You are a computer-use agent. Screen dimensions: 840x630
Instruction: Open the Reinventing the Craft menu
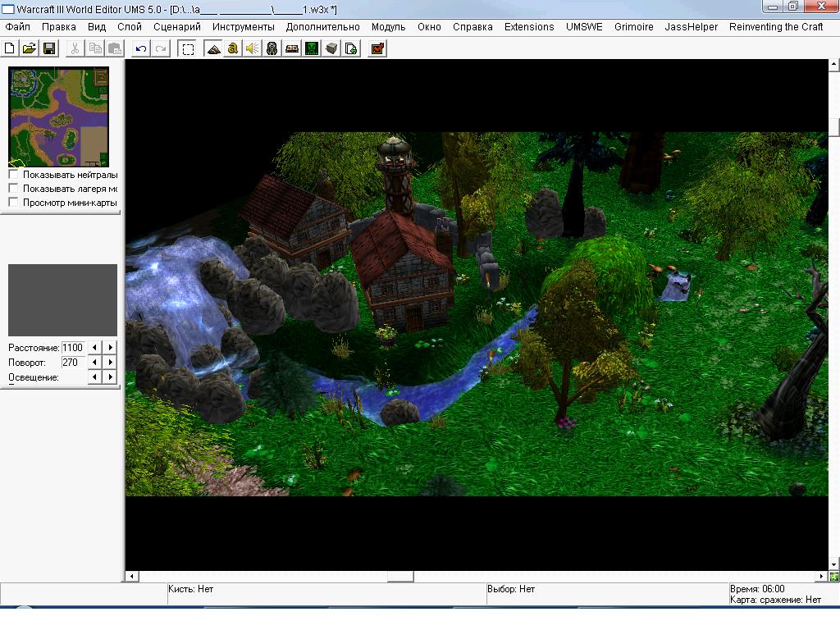776,27
